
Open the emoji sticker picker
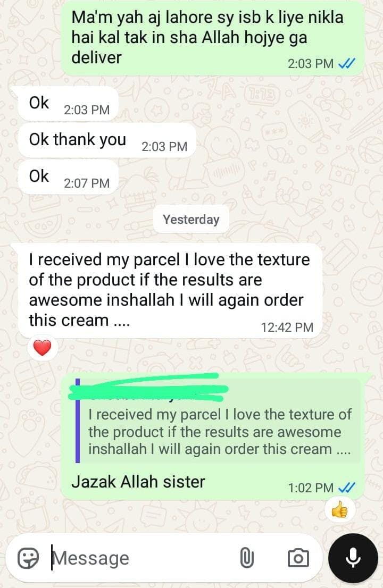pyautogui.click(x=28, y=558)
